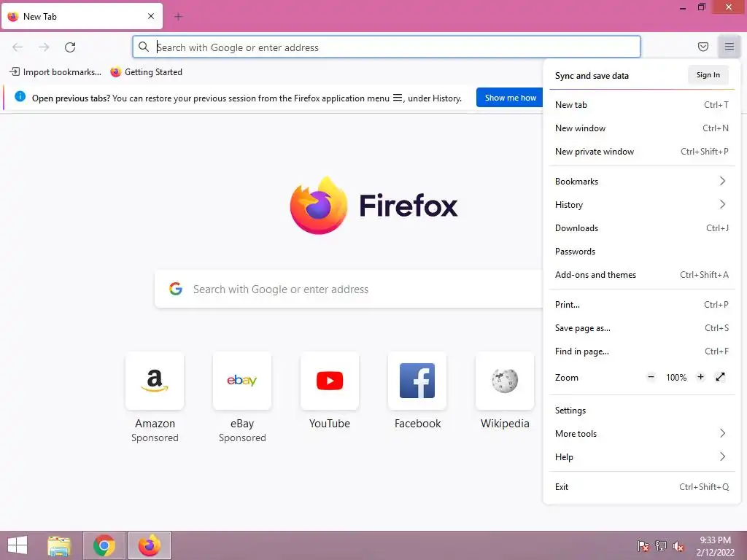The width and height of the screenshot is (747, 560).
Task: Reload the current page
Action: coord(70,47)
